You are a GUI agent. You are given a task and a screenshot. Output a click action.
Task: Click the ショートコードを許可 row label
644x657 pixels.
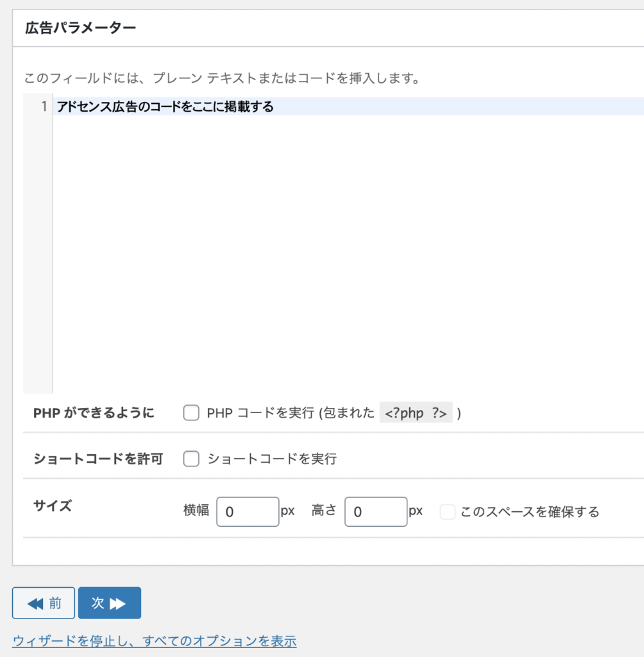point(98,459)
